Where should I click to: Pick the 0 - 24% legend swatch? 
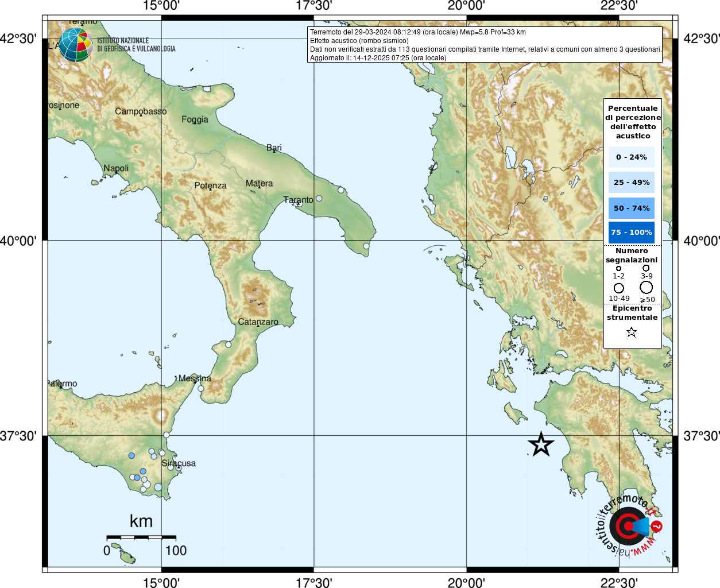tap(631, 157)
